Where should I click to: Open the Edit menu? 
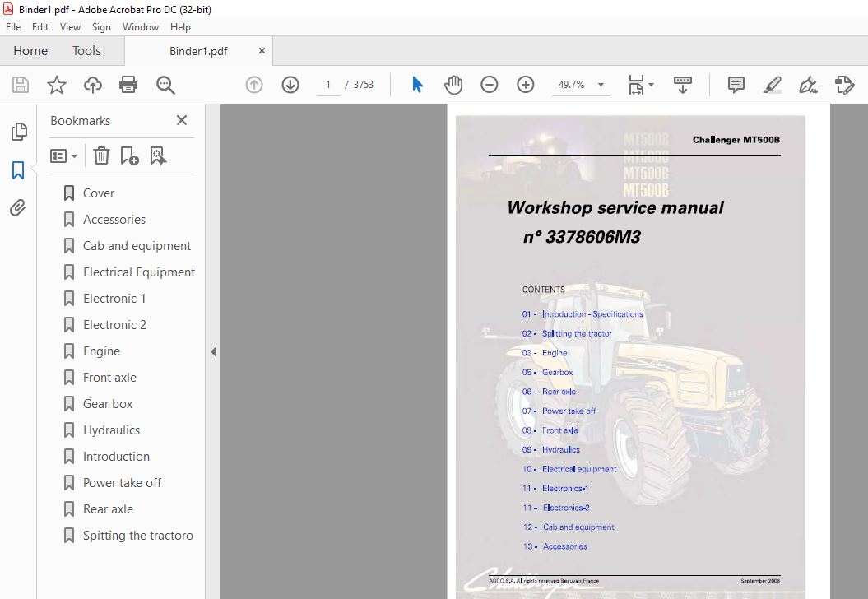(x=39, y=27)
